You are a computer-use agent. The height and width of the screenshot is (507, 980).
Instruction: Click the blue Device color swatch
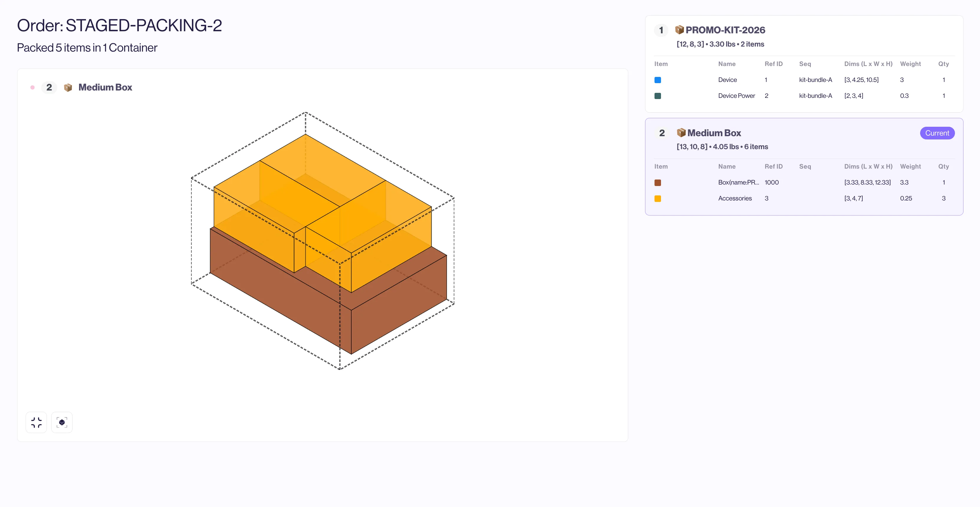point(657,80)
